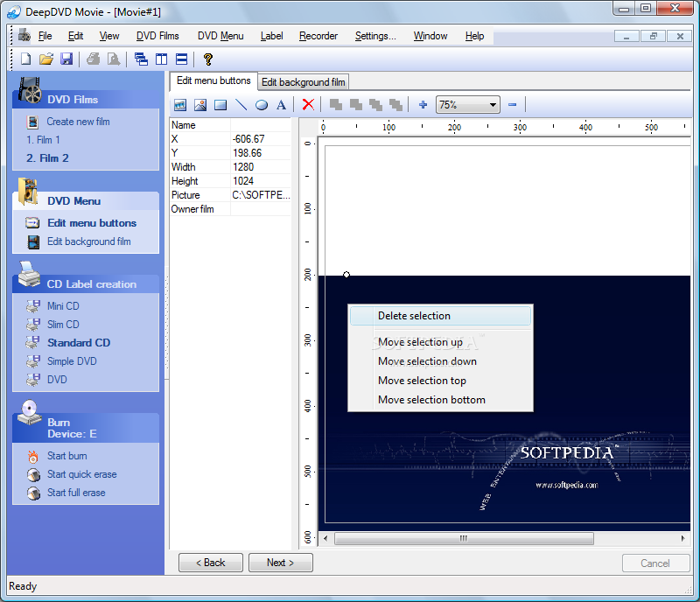Select Film 2 in sidebar
Viewport: 700px width, 602px height.
point(47,158)
